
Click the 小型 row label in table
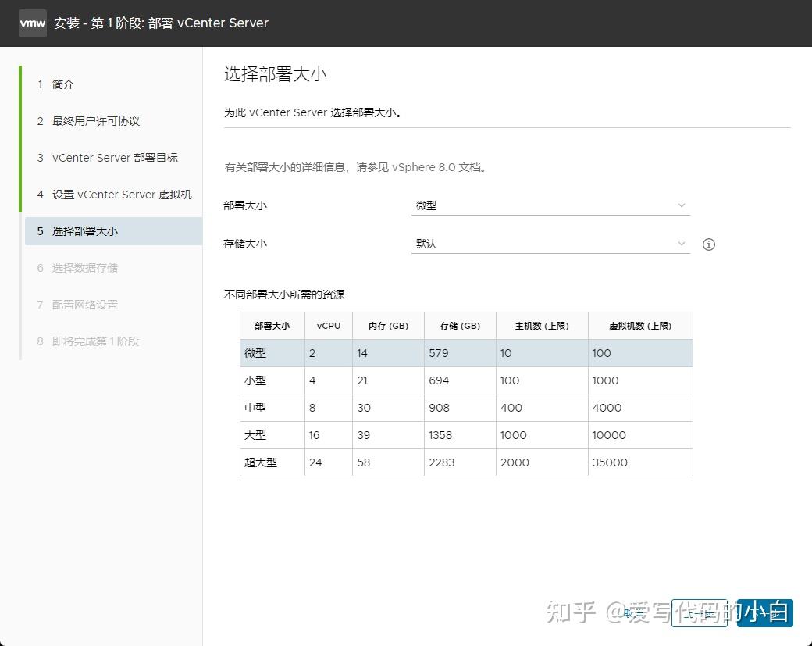point(255,380)
